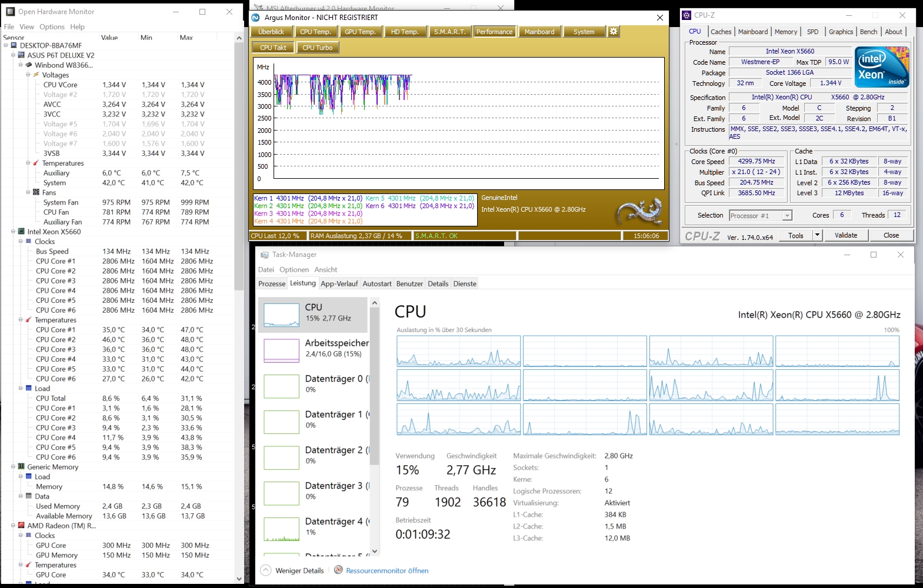This screenshot has width=923, height=588.
Task: Open Argus Monitor settings gear icon
Action: click(x=614, y=32)
